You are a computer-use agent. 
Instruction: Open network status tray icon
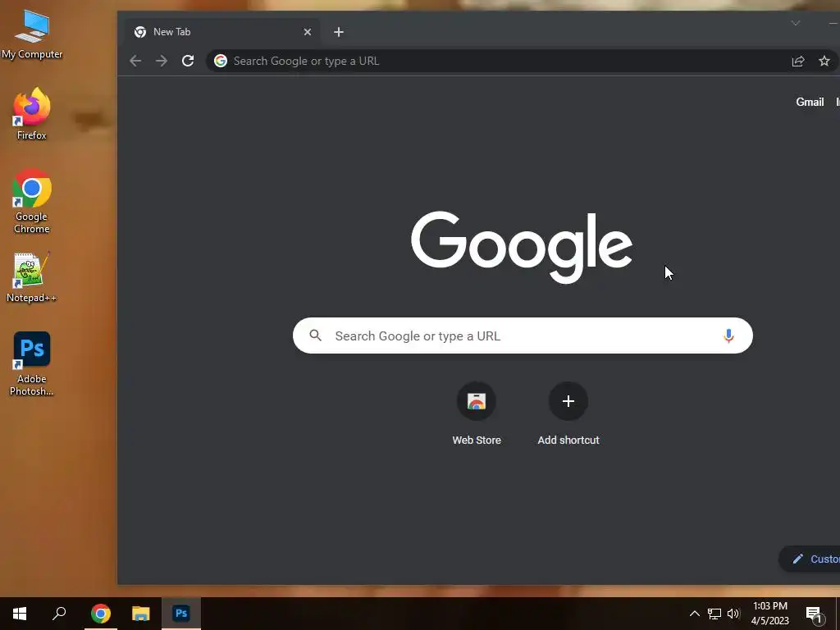point(714,614)
